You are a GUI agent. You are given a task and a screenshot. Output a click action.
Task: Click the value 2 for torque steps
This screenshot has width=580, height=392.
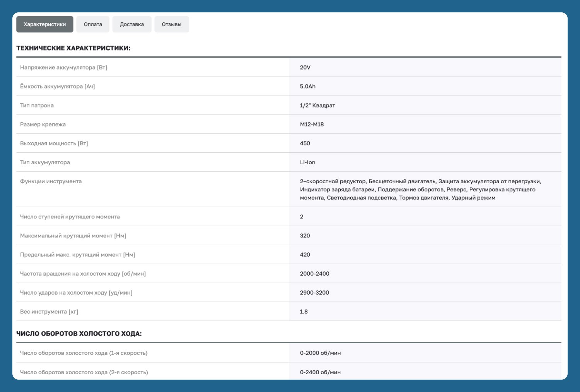[302, 216]
